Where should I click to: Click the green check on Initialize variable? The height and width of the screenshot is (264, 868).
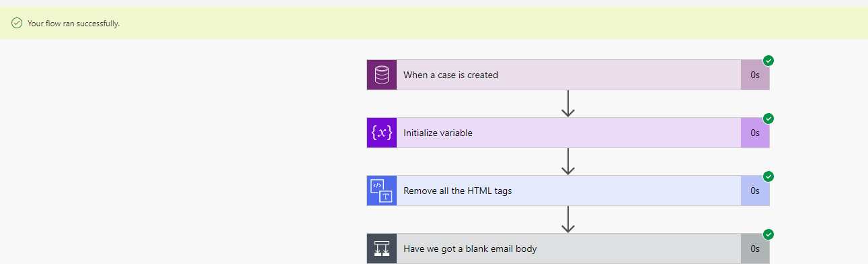pyautogui.click(x=768, y=119)
